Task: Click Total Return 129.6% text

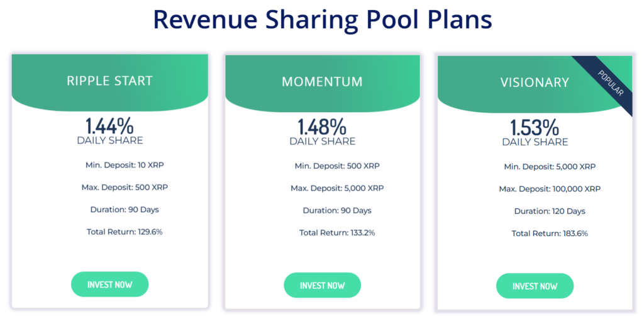Action: click(x=125, y=232)
